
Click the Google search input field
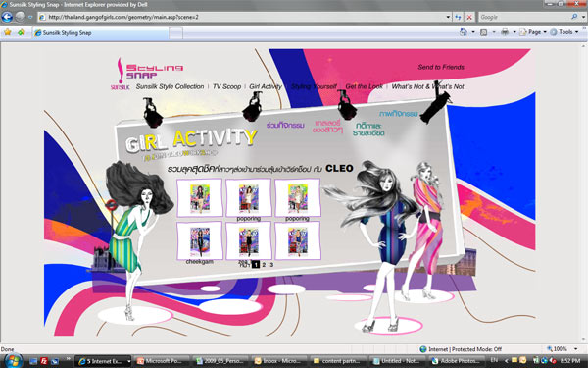[x=524, y=17]
